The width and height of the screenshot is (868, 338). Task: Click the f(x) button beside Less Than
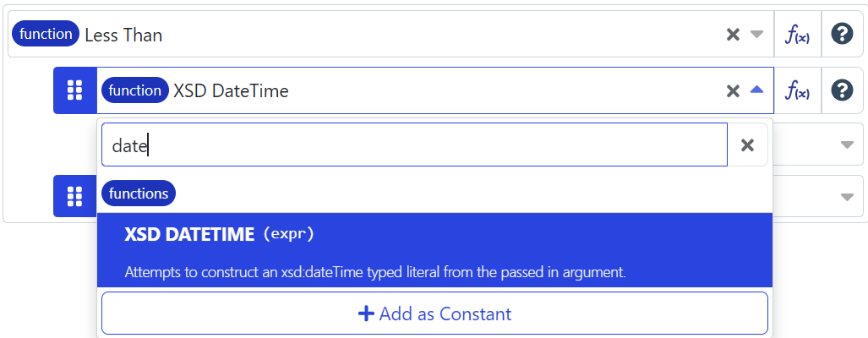coord(798,35)
